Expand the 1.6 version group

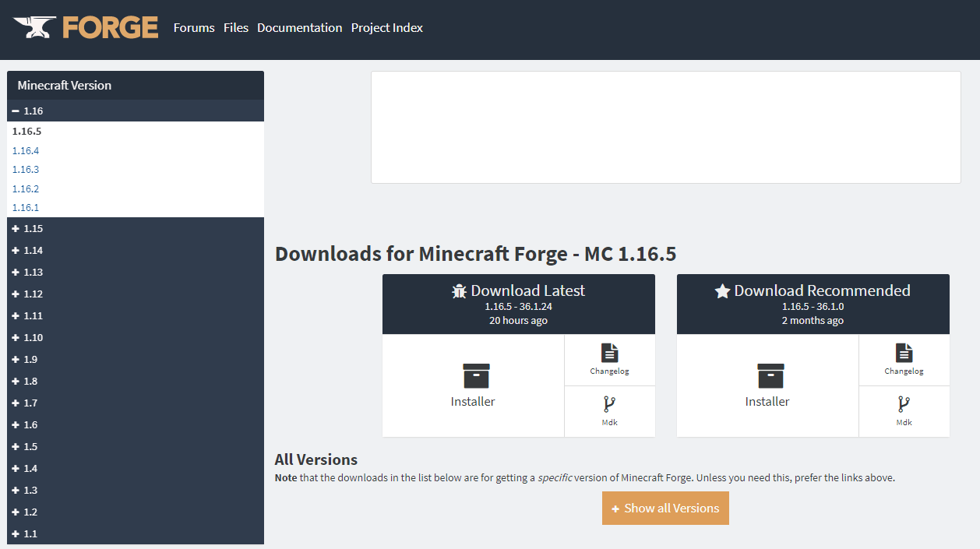(136, 425)
